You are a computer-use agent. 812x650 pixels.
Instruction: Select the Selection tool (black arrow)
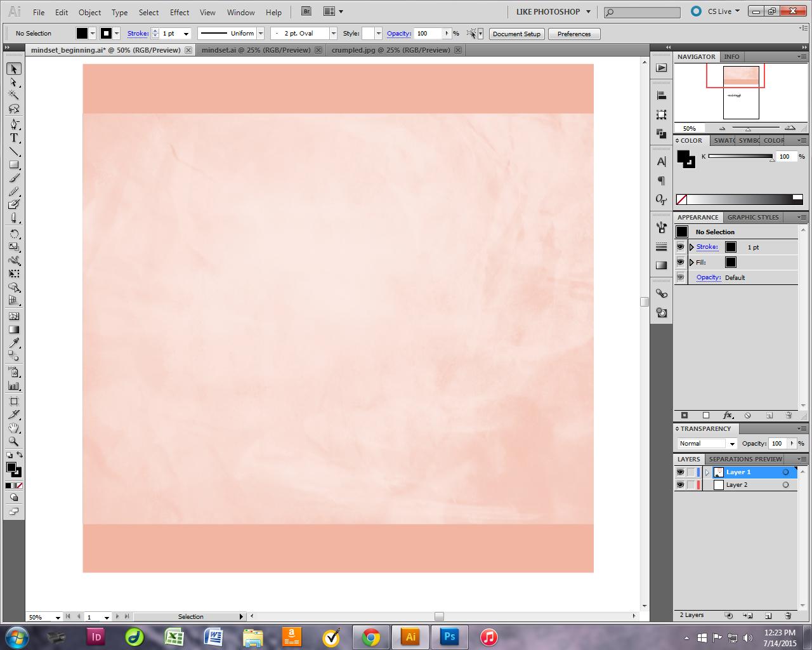tap(13, 69)
